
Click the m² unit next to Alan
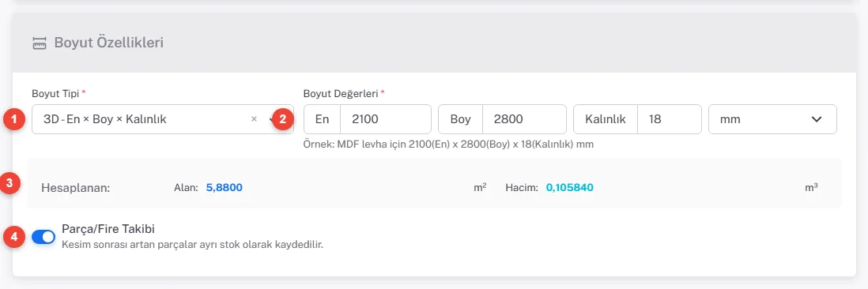(x=480, y=187)
